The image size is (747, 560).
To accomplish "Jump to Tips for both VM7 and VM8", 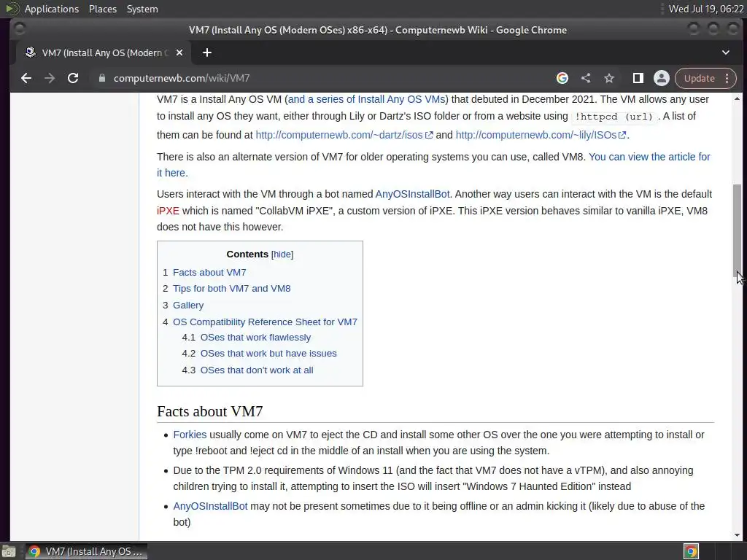I will tap(231, 289).
